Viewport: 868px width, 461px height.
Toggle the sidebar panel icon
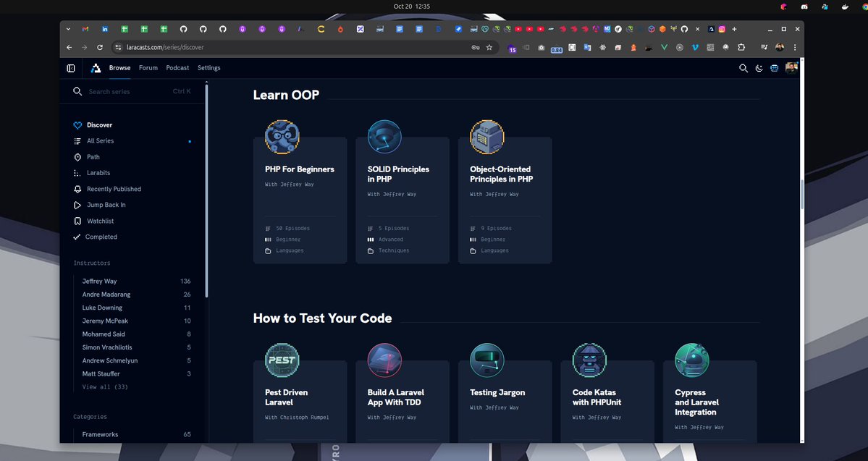tap(71, 68)
